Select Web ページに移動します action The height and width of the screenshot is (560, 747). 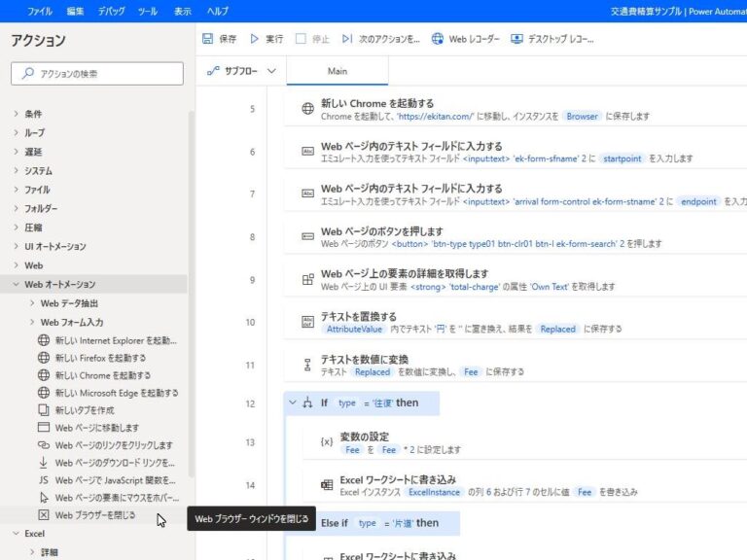[89, 428]
